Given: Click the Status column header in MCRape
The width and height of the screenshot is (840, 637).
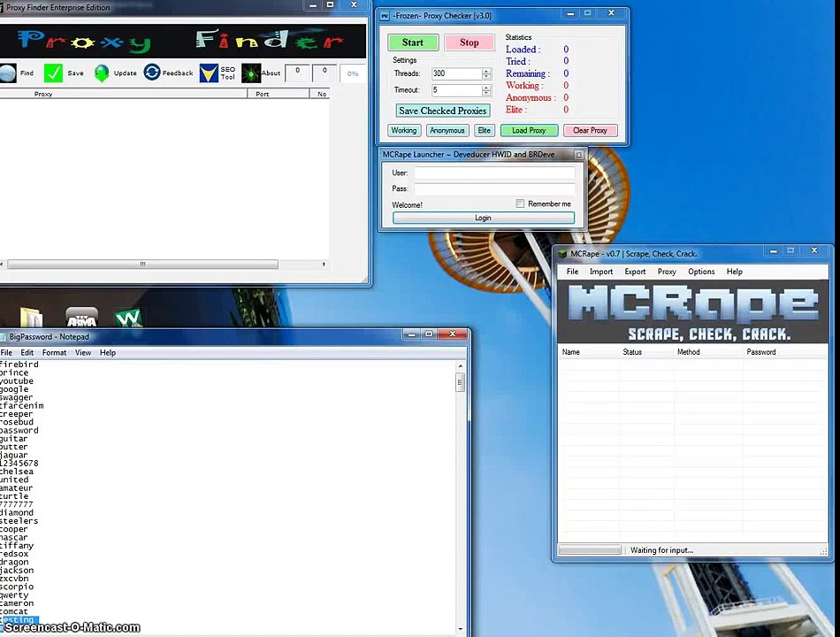Looking at the screenshot, I should (646, 352).
